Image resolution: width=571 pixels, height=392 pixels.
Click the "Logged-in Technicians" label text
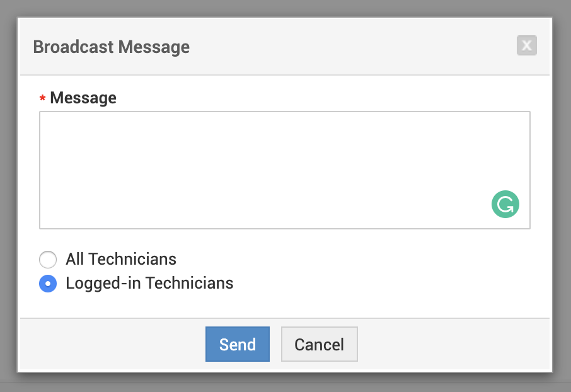pos(149,283)
